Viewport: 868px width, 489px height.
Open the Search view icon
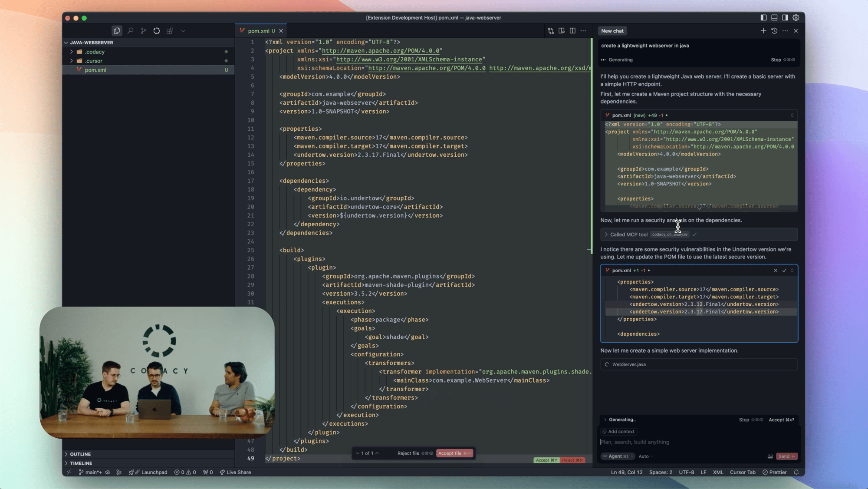[130, 31]
